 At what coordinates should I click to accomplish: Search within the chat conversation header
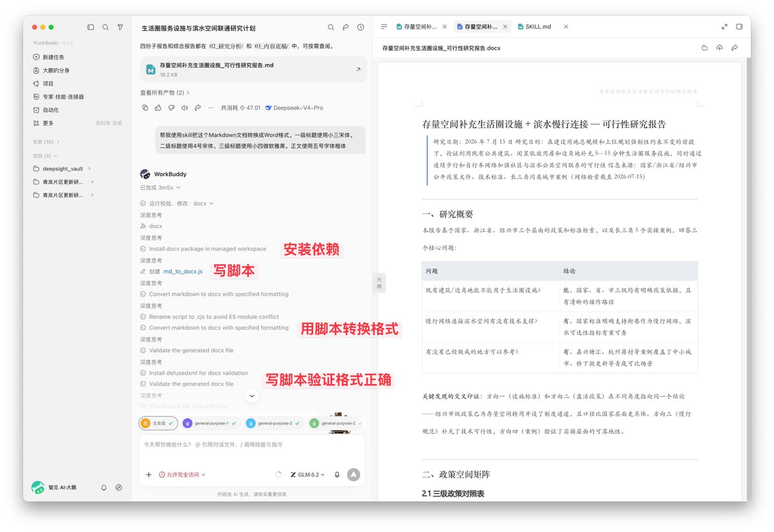click(x=331, y=28)
